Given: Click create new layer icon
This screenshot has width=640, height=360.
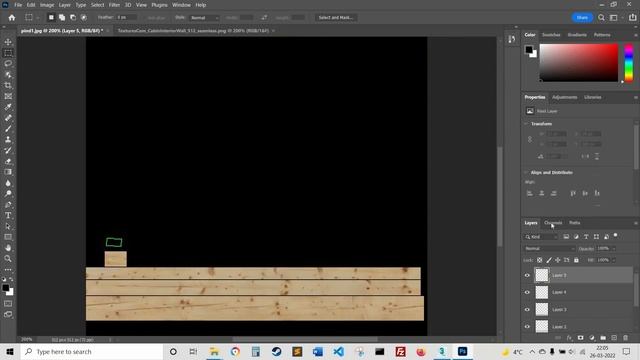Looking at the screenshot, I should (614, 338).
